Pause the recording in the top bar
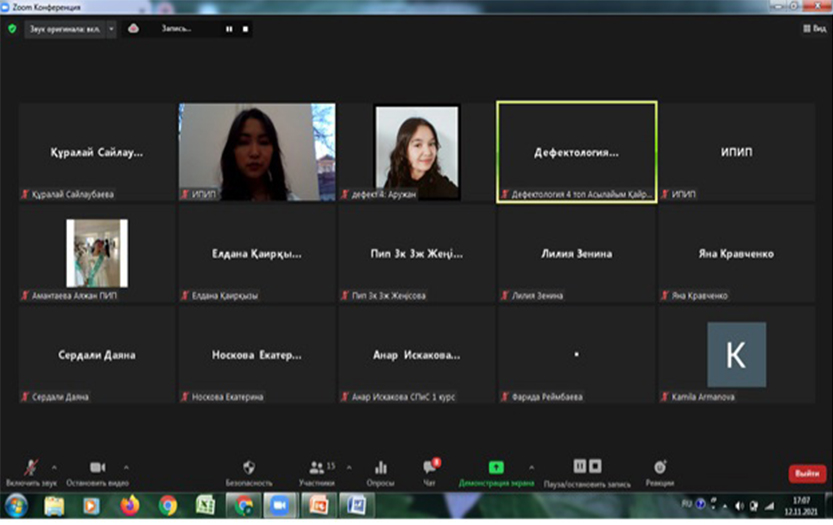Screen dimensions: 833x525 pos(229,29)
